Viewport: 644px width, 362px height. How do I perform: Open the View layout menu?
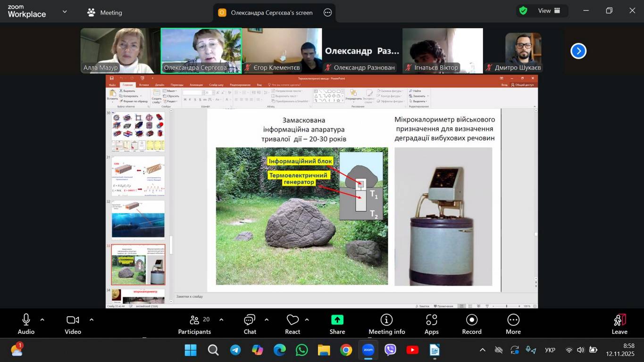click(549, 10)
